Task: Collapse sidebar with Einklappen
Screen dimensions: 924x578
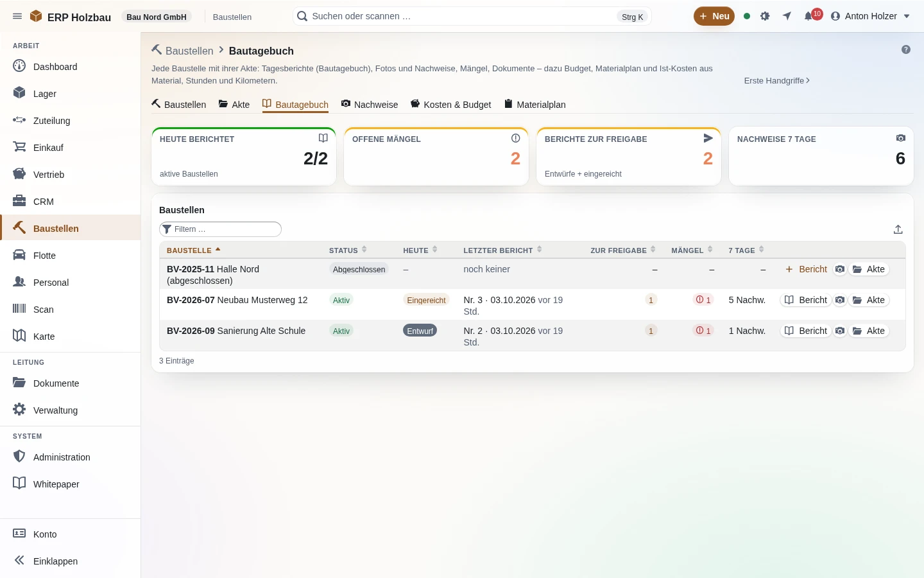Action: pyautogui.click(x=71, y=561)
